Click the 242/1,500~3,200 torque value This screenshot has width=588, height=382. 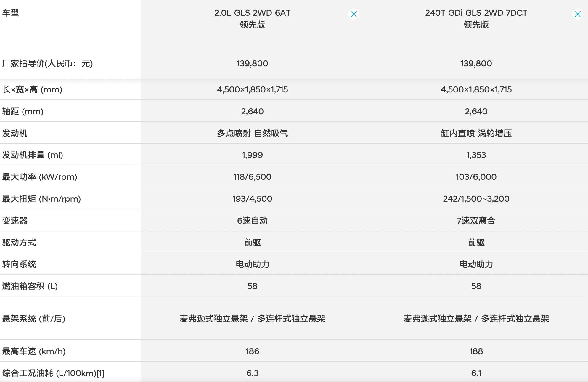[476, 199]
